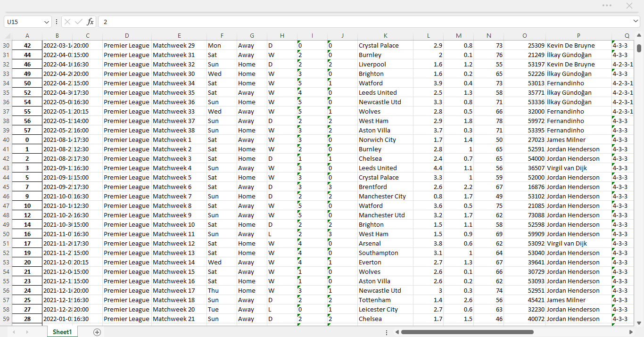Insert a function using the fx icon
The width and height of the screenshot is (644, 337).
(90, 22)
